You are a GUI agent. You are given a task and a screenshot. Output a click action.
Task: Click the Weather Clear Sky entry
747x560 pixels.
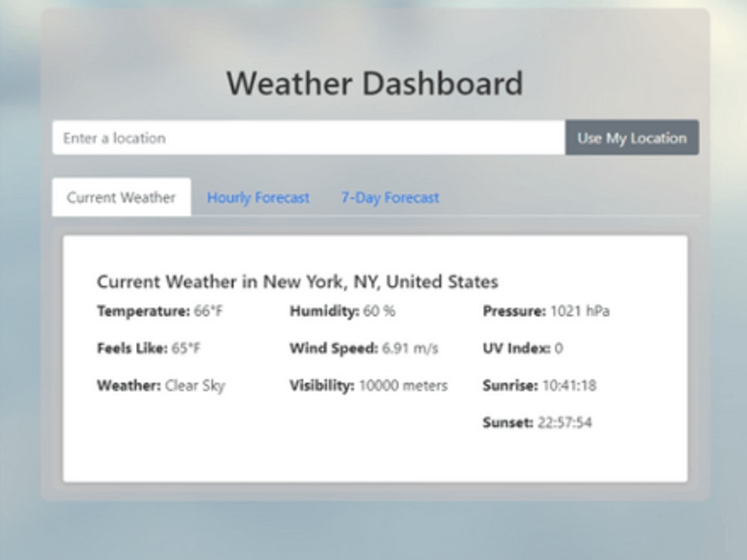click(x=161, y=385)
